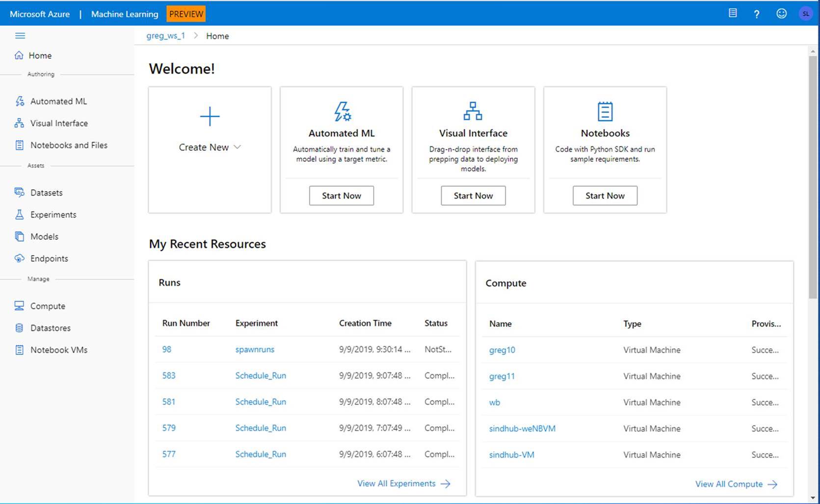820x504 pixels.
Task: Collapse the sidebar with the hamburger menu
Action: coord(20,35)
